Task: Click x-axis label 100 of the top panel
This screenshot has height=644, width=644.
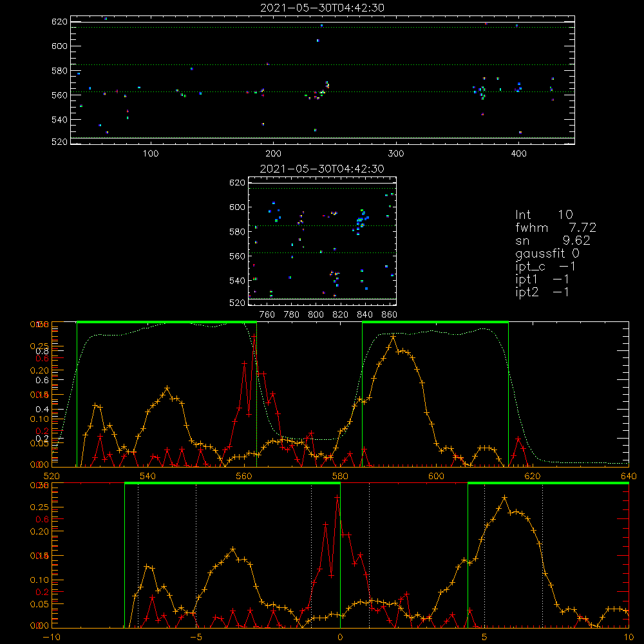Action: pyautogui.click(x=151, y=154)
